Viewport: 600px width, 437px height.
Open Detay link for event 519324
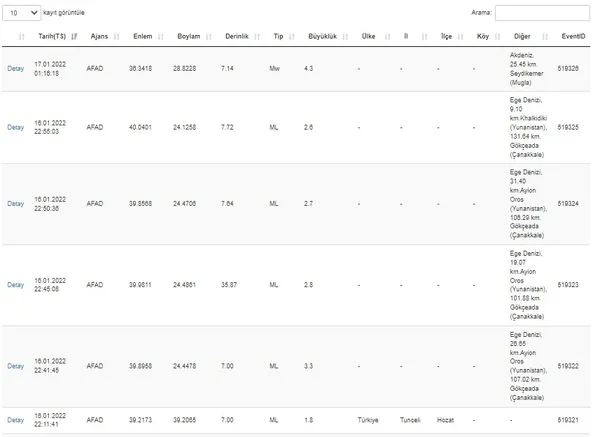click(15, 203)
